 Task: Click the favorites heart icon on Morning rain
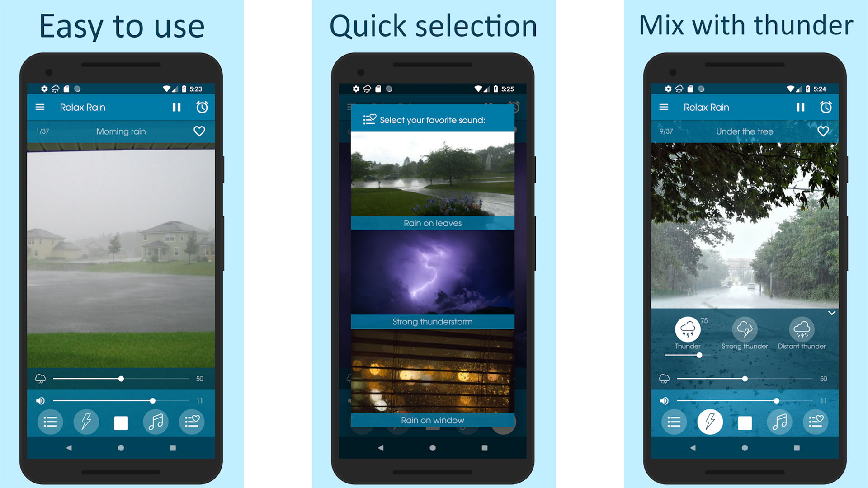(201, 131)
